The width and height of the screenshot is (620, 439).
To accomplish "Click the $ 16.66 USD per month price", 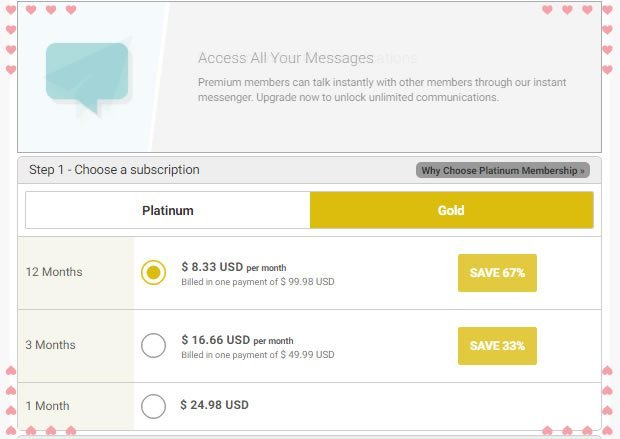I will pos(237,340).
